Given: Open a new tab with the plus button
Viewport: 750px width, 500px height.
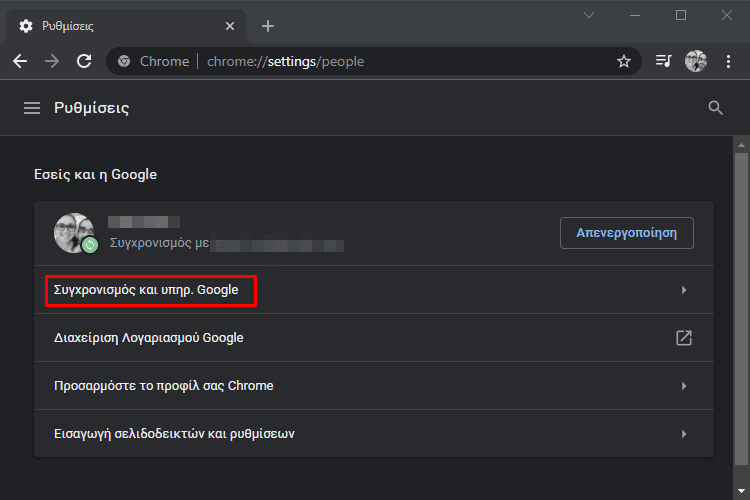Looking at the screenshot, I should click(268, 26).
